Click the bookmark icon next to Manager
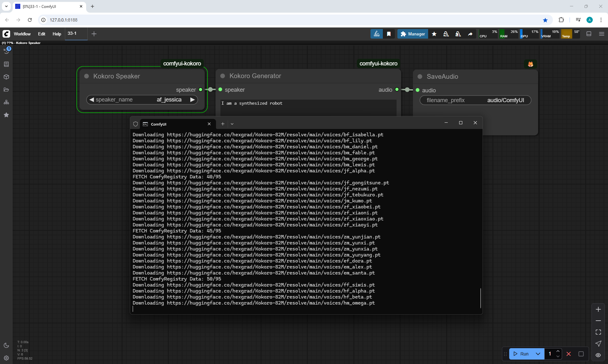 (389, 34)
